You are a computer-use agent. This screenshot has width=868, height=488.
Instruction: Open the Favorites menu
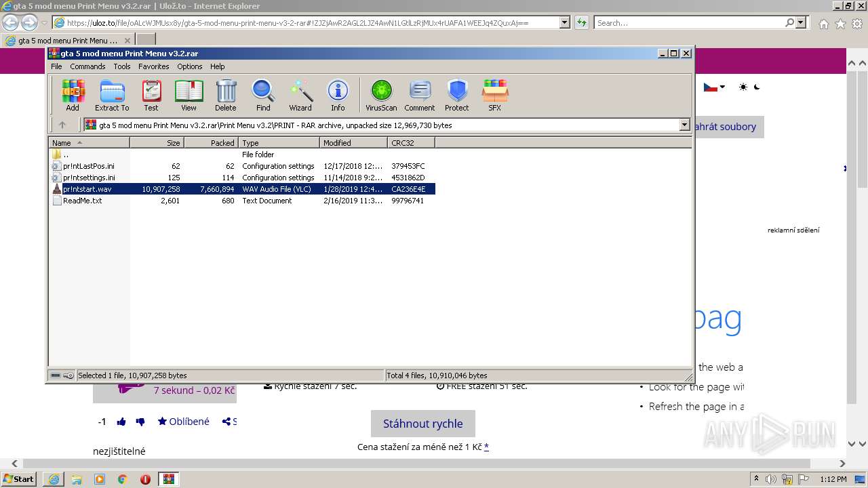coord(154,66)
